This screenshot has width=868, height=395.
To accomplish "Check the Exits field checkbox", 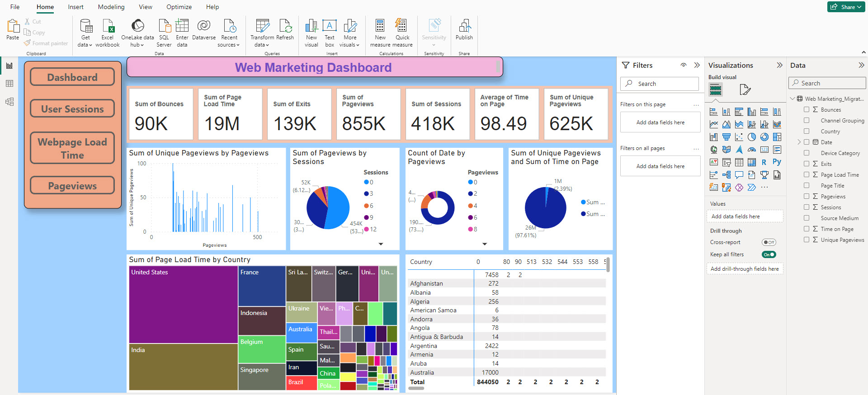I will click(807, 164).
